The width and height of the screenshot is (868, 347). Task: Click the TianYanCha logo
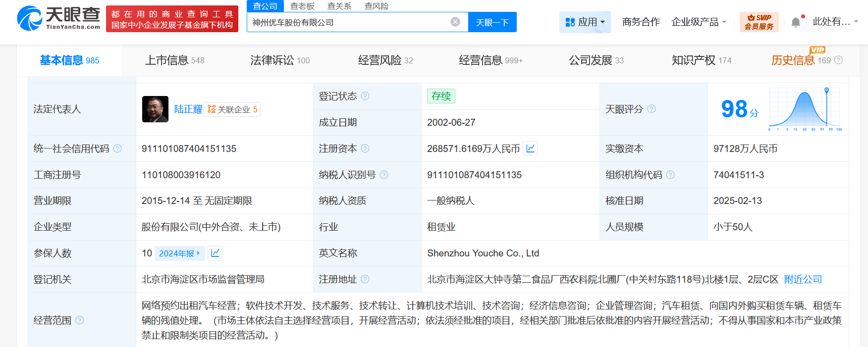coord(58,18)
